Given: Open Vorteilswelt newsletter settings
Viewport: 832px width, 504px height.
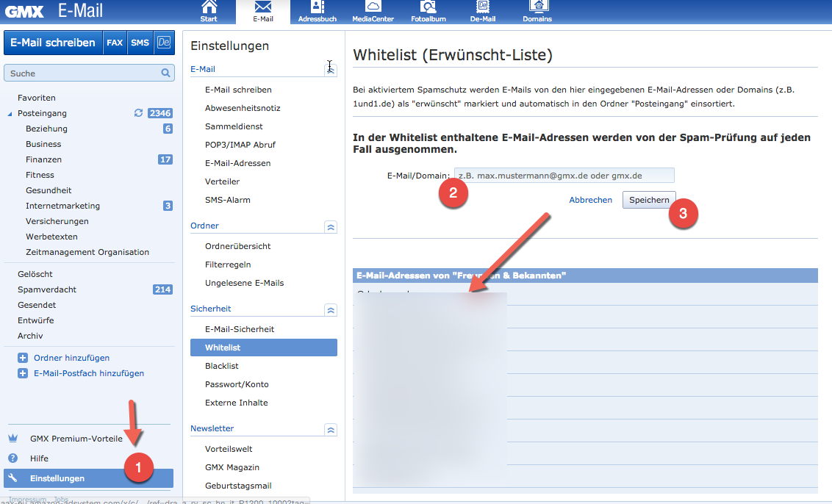Looking at the screenshot, I should [x=228, y=449].
